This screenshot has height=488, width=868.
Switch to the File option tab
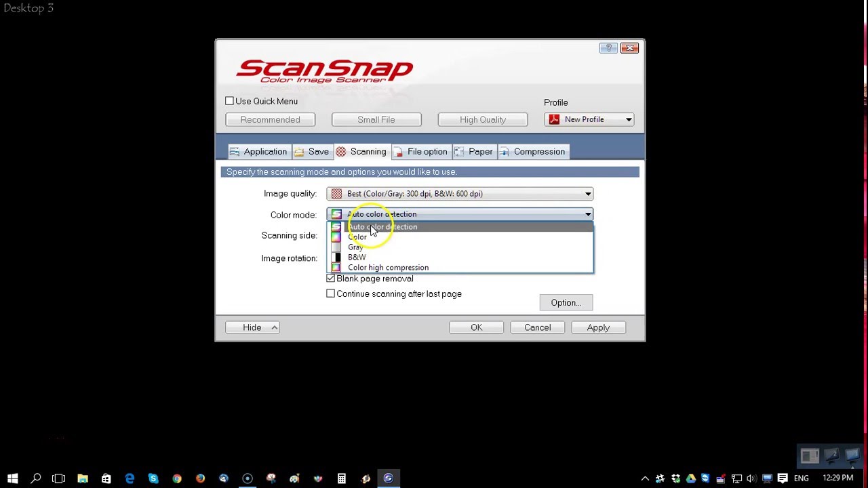pyautogui.click(x=420, y=152)
